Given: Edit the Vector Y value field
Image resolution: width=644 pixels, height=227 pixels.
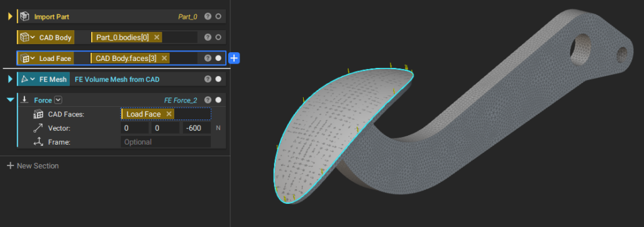Looking at the screenshot, I should [165, 128].
